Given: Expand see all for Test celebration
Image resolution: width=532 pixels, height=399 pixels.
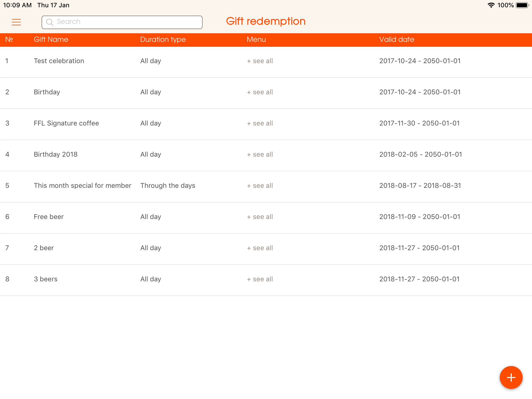Looking at the screenshot, I should click(260, 61).
